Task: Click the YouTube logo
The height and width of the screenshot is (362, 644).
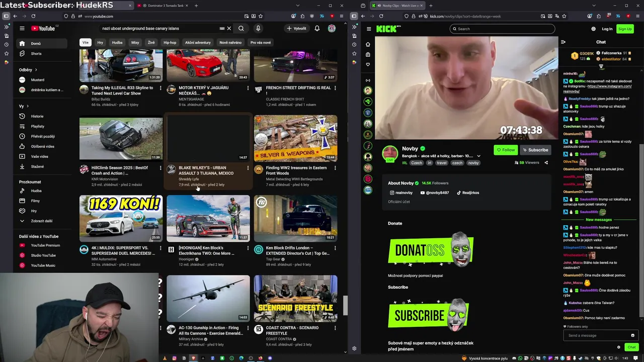Action: tap(43, 29)
